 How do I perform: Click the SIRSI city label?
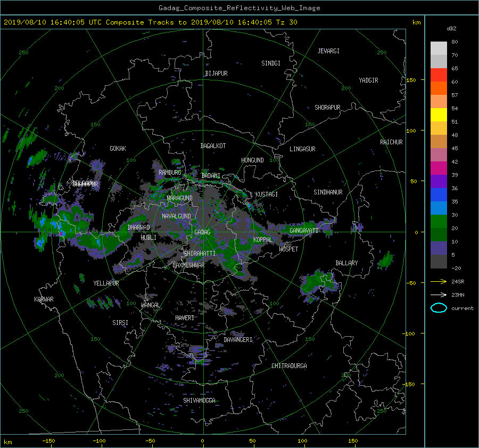click(x=120, y=323)
